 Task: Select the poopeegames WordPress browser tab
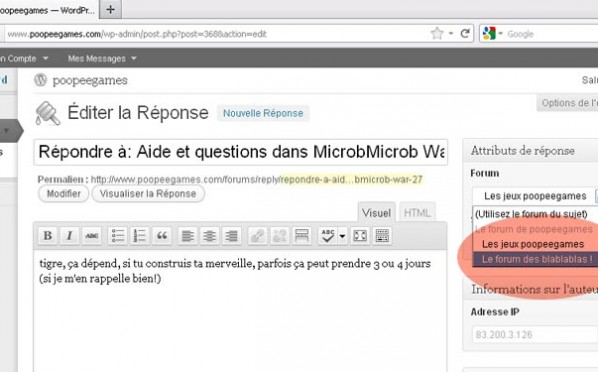(48, 10)
